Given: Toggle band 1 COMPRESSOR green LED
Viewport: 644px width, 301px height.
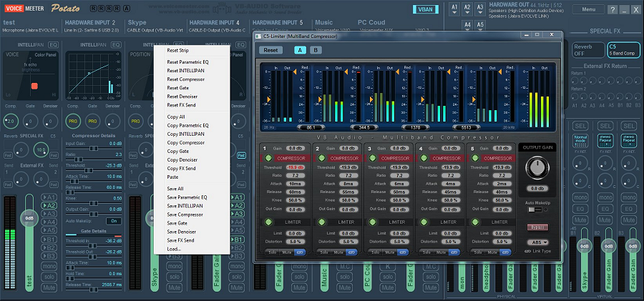Looking at the screenshot, I should 268,158.
